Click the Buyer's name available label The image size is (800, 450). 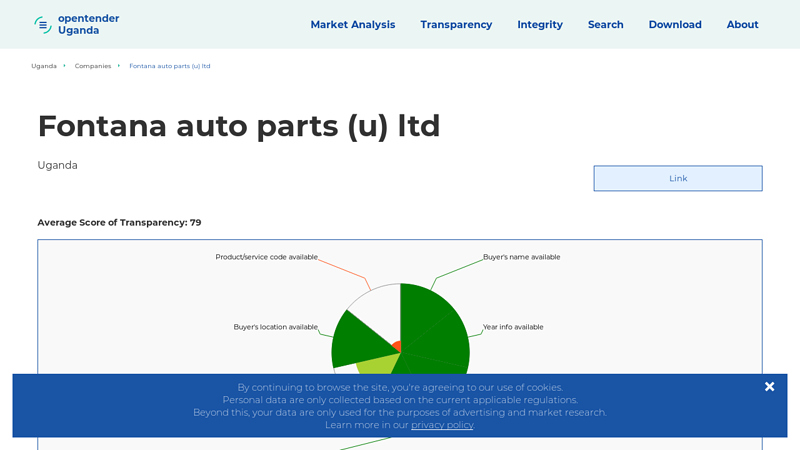pyautogui.click(x=521, y=257)
